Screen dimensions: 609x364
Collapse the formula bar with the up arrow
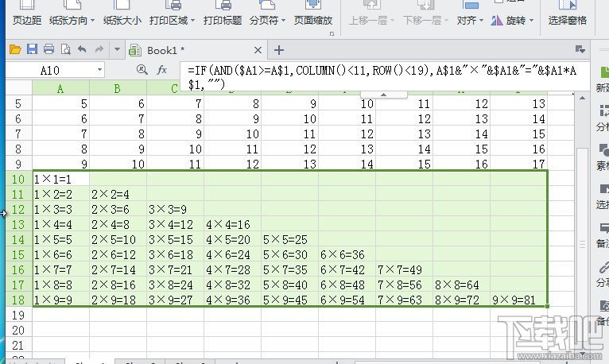pyautogui.click(x=383, y=95)
